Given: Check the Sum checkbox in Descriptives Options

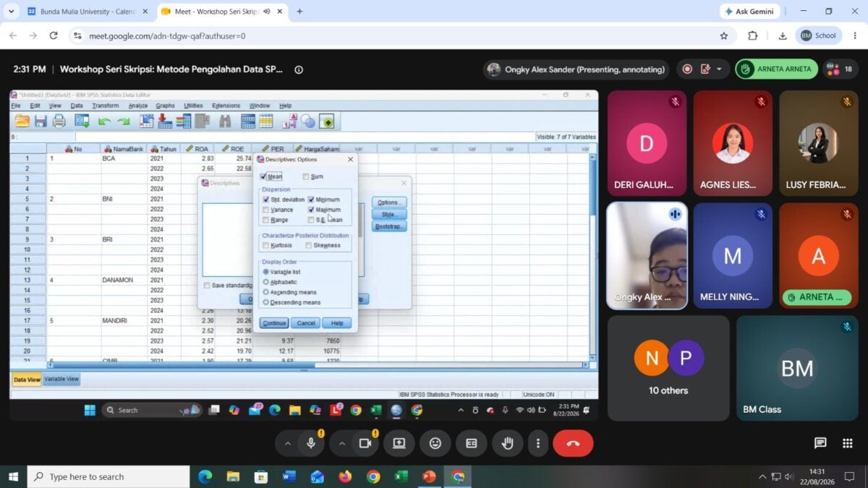Looking at the screenshot, I should [x=306, y=176].
